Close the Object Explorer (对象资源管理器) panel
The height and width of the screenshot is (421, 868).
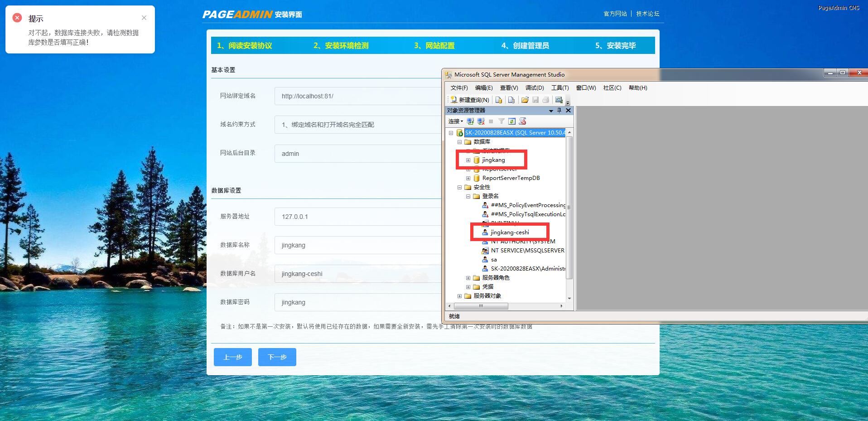click(x=568, y=110)
